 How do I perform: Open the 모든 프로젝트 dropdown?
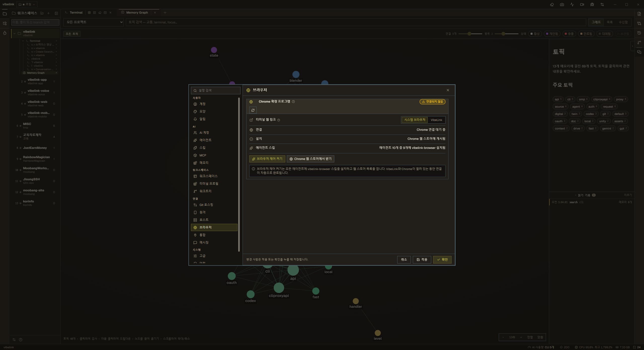pyautogui.click(x=93, y=22)
